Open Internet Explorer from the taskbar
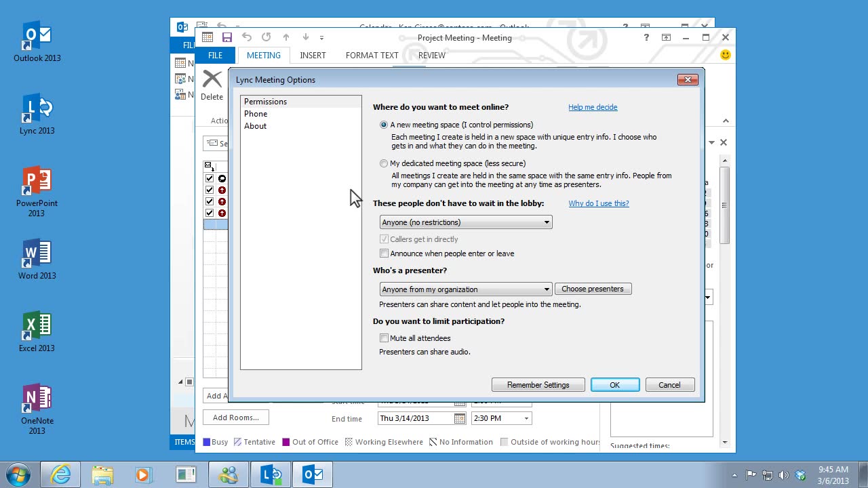The image size is (868, 488). [x=60, y=474]
